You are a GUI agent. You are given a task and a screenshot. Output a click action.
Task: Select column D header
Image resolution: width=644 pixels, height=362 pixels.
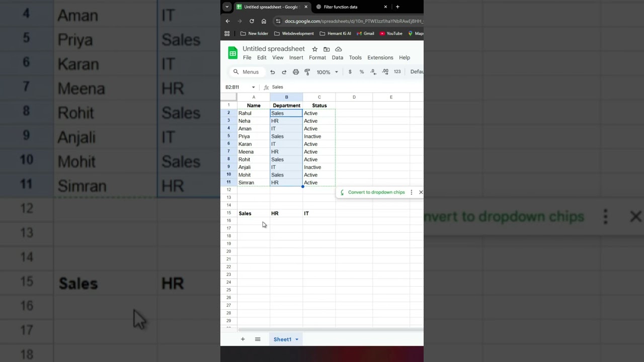(354, 97)
